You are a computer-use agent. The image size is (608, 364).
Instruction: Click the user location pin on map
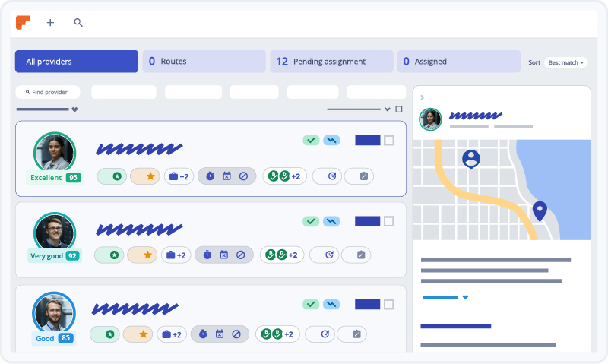[471, 160]
